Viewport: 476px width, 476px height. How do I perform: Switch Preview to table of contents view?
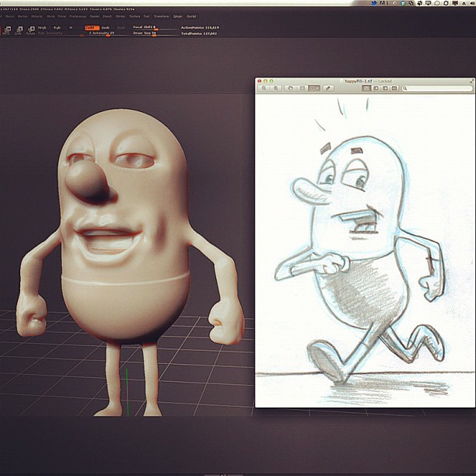click(x=385, y=88)
